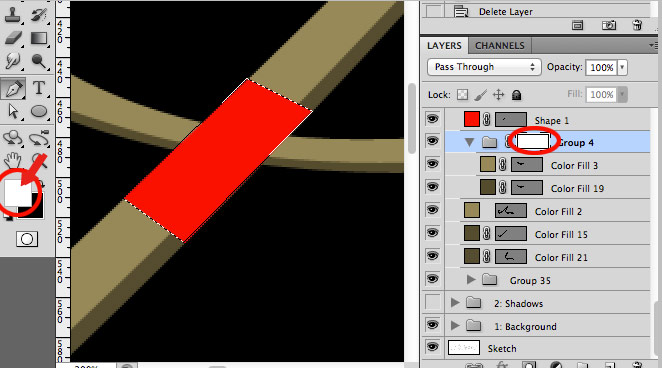Collapse the Group 4 folder
This screenshot has width=662, height=368.
pos(469,143)
